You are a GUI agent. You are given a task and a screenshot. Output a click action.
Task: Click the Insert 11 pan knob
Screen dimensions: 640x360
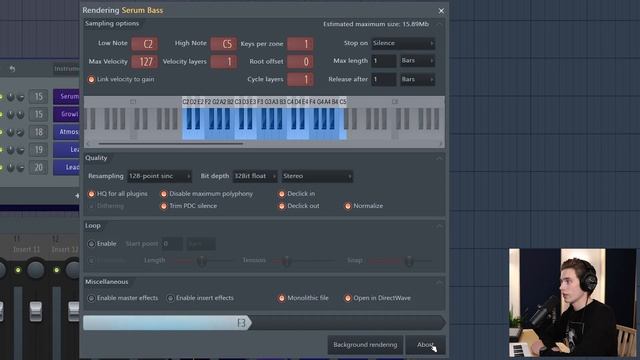click(36, 270)
